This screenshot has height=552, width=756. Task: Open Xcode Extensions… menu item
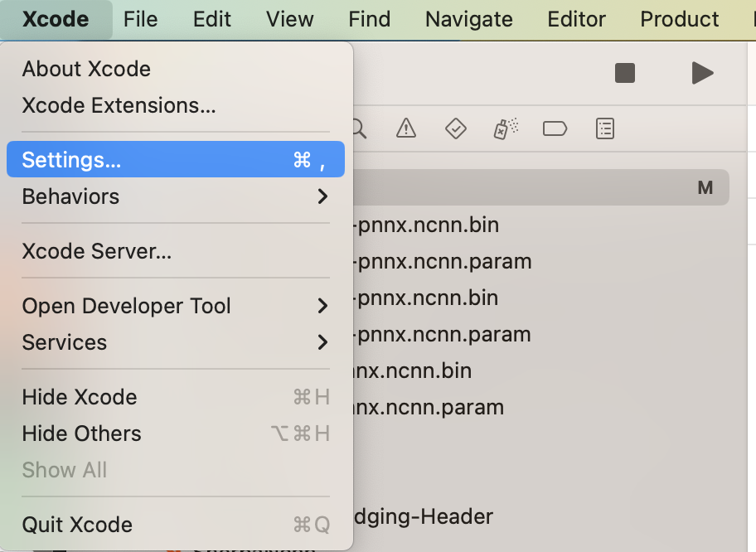point(176,105)
